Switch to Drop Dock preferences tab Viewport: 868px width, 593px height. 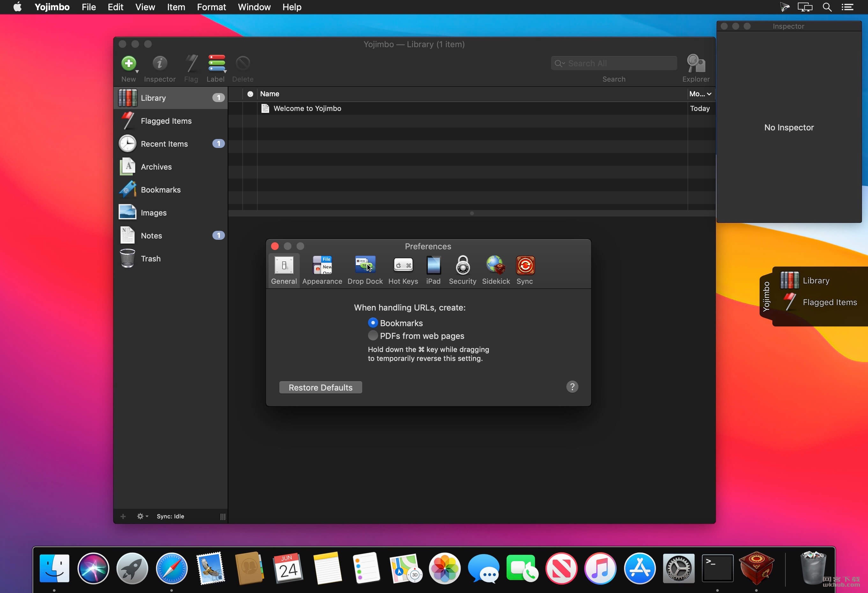(x=365, y=271)
